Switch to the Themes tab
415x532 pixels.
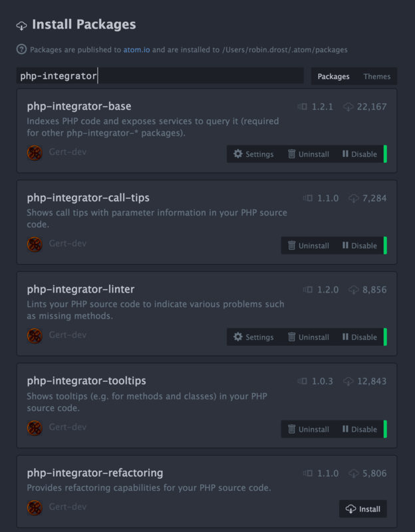376,76
